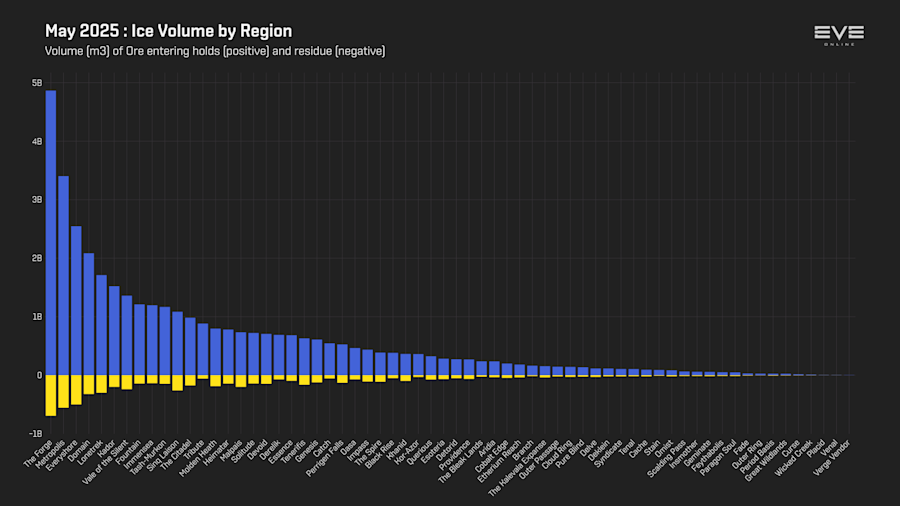Select the blue bar for The Forge
This screenshot has width=900, height=506.
point(51,233)
